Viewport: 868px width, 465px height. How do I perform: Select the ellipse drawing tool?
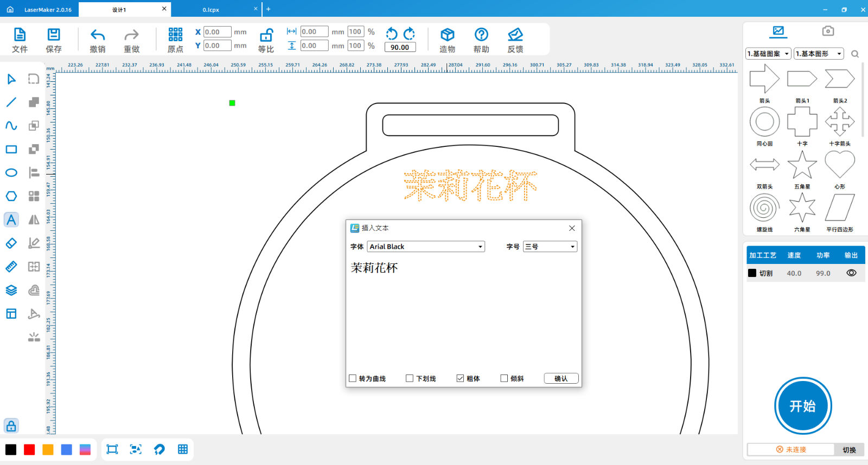tap(11, 173)
